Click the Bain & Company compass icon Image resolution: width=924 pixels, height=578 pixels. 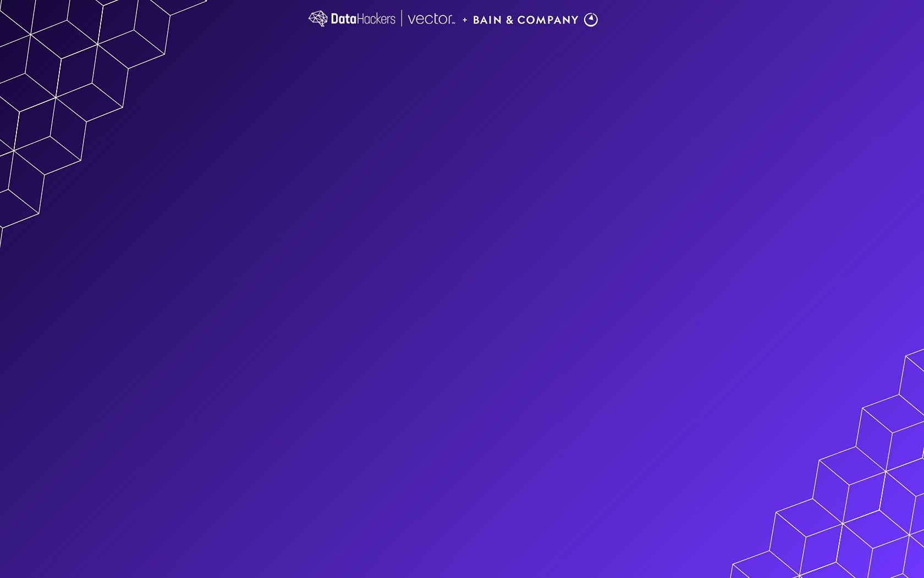(591, 20)
